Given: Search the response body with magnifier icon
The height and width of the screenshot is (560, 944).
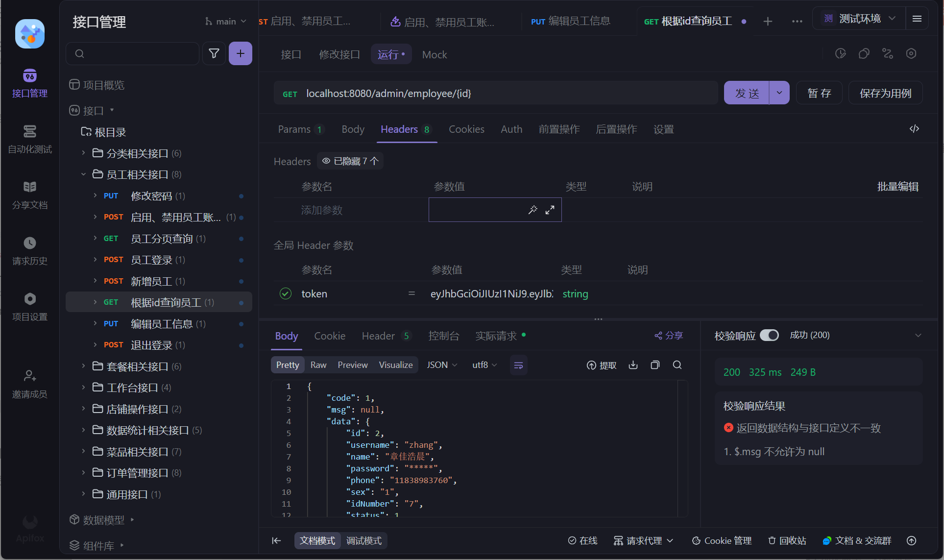Looking at the screenshot, I should point(677,365).
